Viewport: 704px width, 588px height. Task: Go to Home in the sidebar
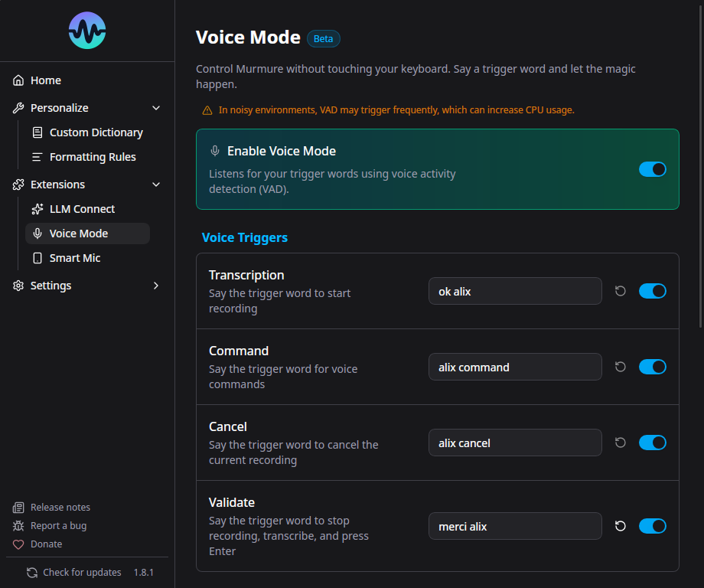(x=44, y=80)
